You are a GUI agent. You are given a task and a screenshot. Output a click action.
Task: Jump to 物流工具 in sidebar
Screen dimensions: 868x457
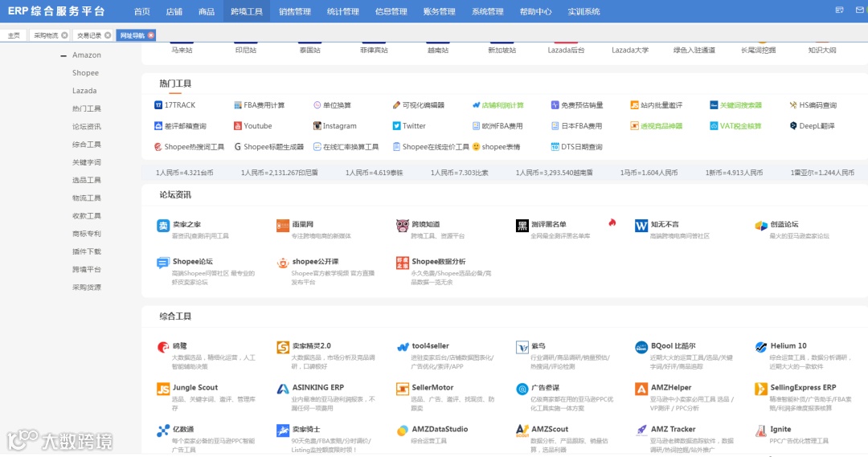click(87, 198)
